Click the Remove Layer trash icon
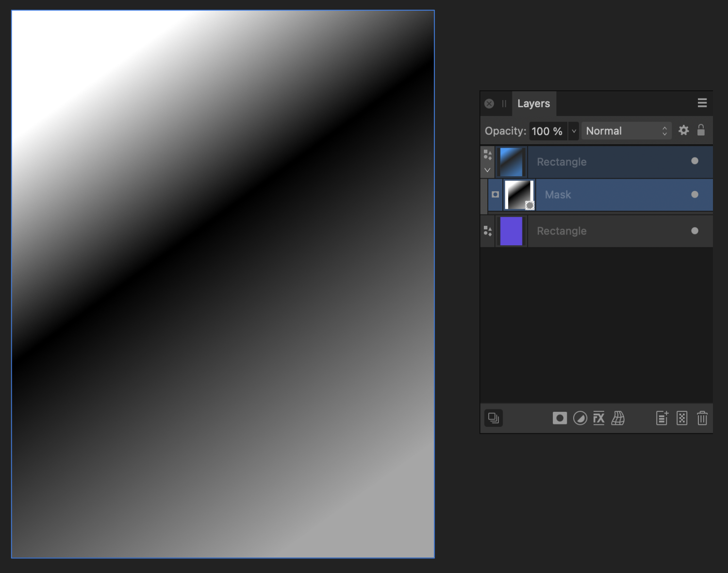728x573 pixels. [702, 418]
